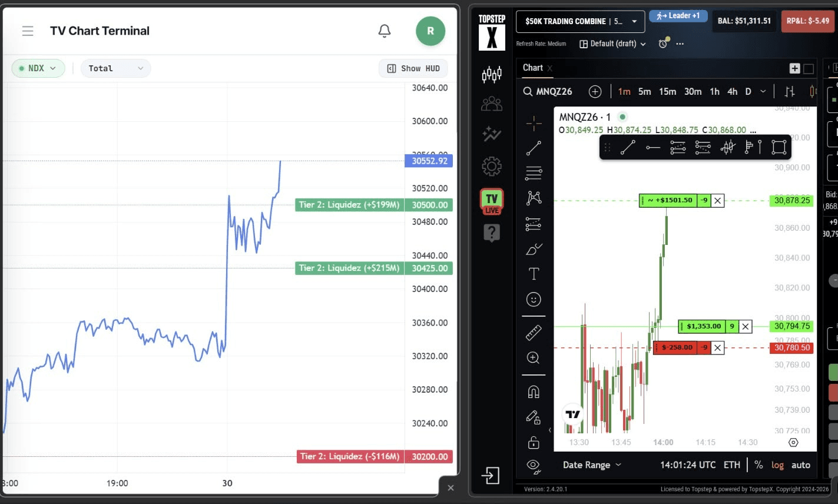Click the ETH session label
Screen dimensions: 838x504
732,465
